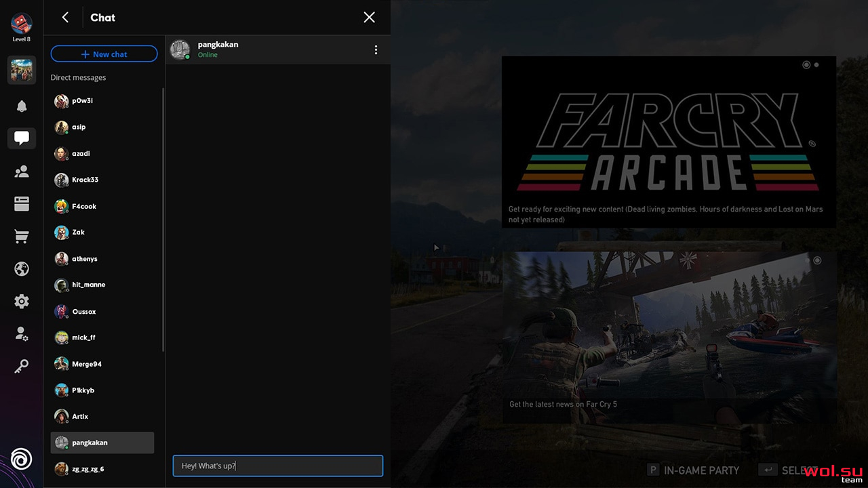
Task: Open the globe icon in sidebar
Action: point(22,269)
